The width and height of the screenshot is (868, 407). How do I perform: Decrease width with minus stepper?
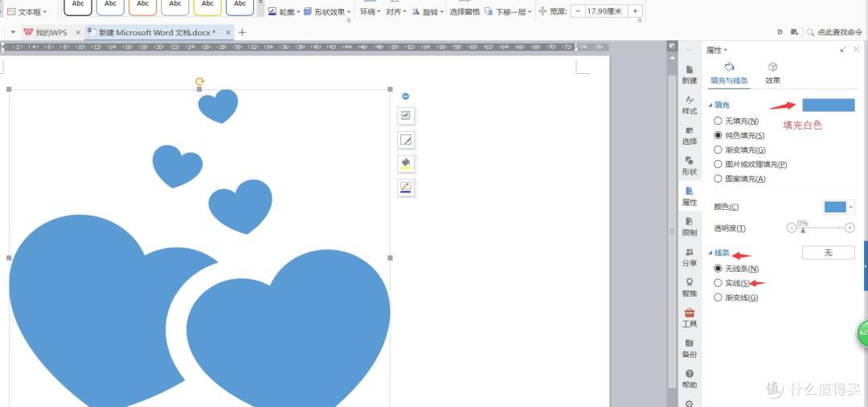point(577,11)
